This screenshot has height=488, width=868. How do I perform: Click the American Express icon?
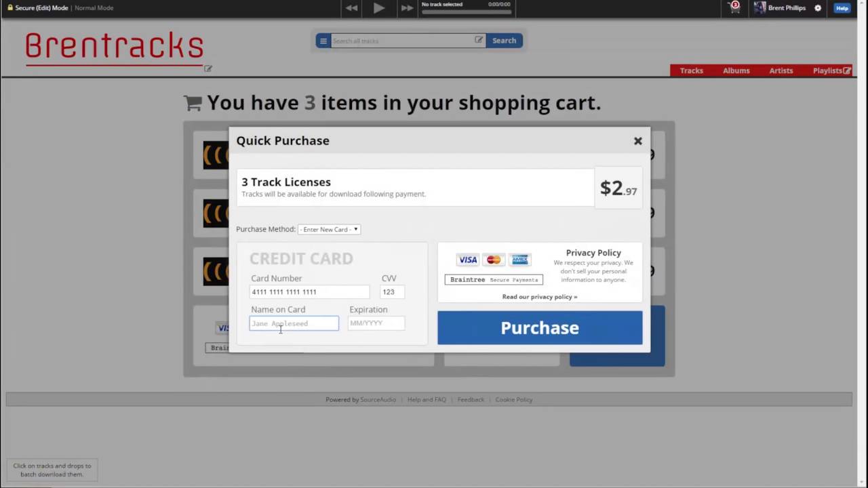click(x=520, y=260)
